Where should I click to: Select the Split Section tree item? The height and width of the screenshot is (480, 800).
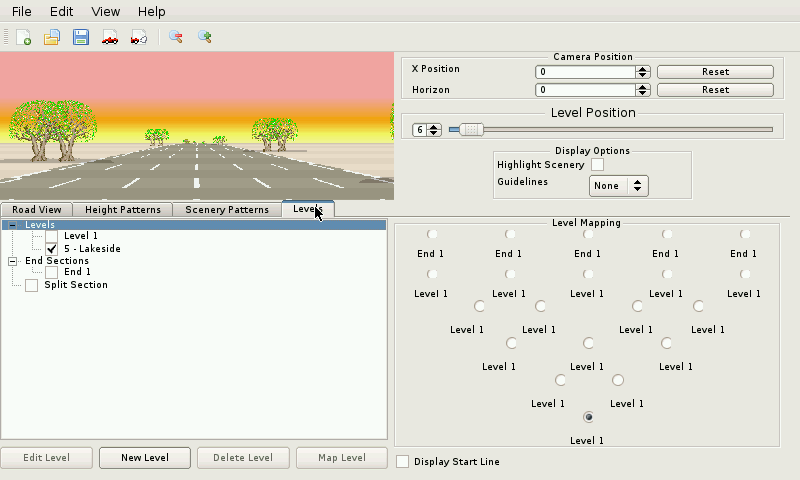pyautogui.click(x=75, y=285)
